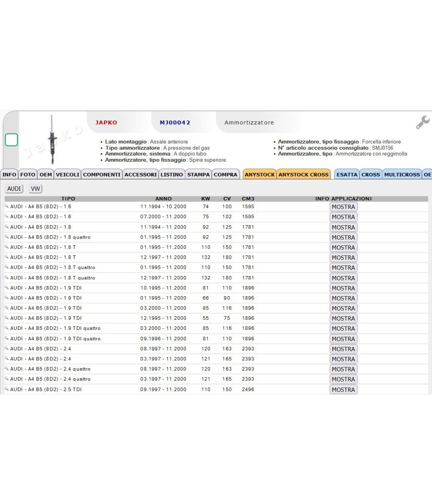This screenshot has height=504, width=432.
Task: Filter vehicles by AUDI brand button
Action: 14,189
